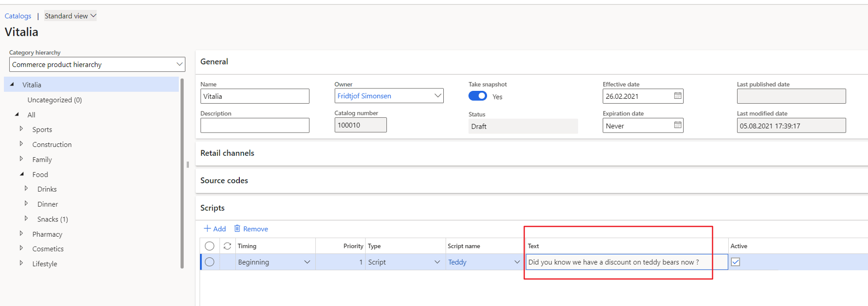The height and width of the screenshot is (306, 868).
Task: Select the Beginning script row radio button
Action: [x=209, y=262]
